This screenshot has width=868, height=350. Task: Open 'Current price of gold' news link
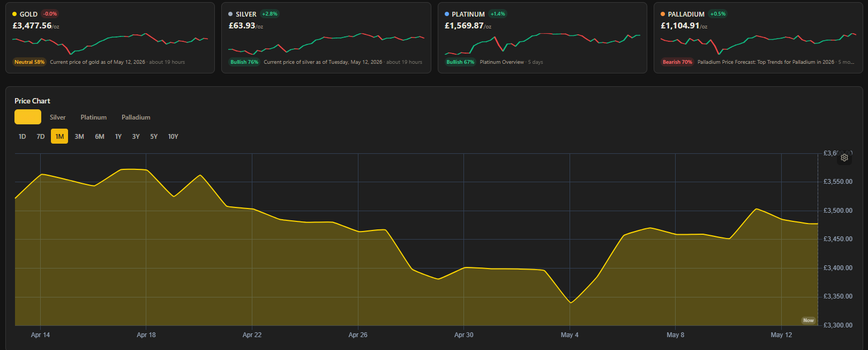tap(98, 62)
